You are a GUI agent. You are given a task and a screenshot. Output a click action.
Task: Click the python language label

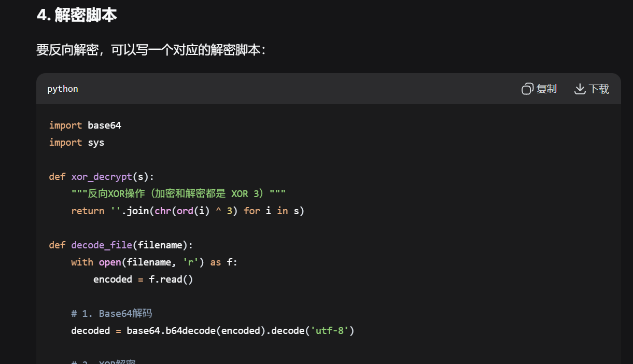pos(62,89)
